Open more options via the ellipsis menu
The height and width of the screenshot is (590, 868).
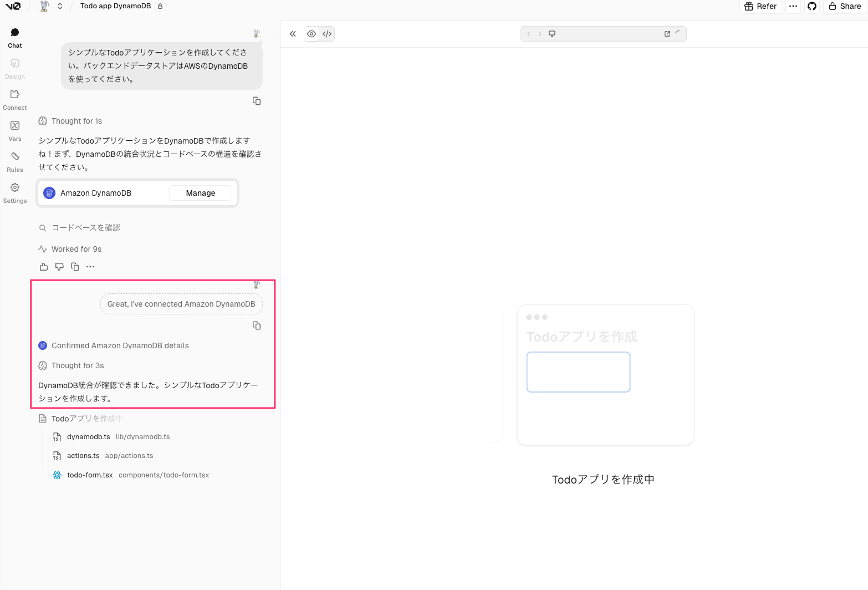pyautogui.click(x=793, y=6)
